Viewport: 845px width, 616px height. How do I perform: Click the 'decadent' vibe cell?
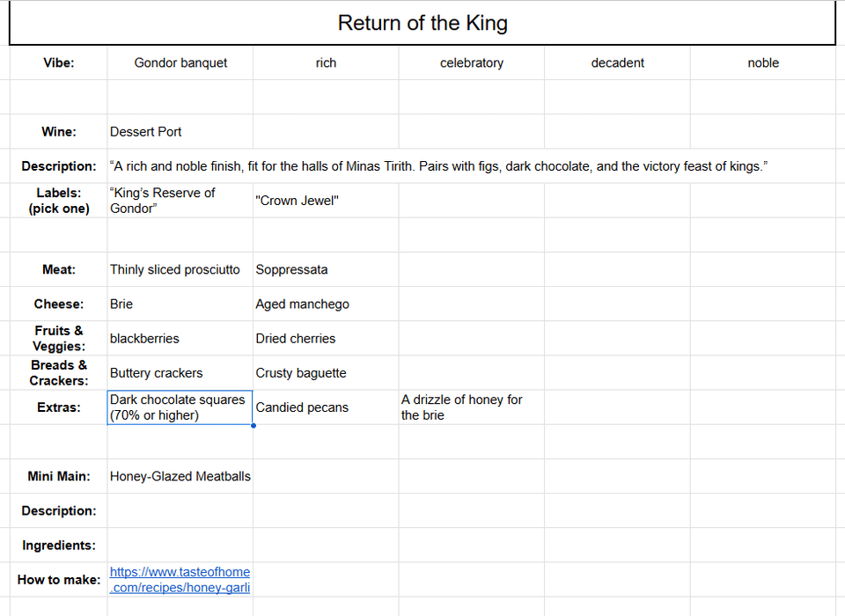tap(617, 63)
